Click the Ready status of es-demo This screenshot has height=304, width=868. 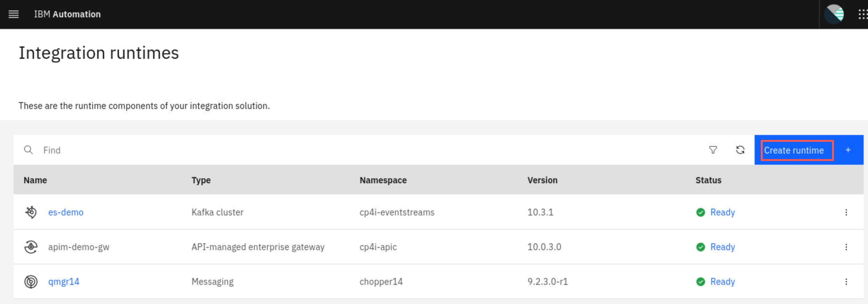click(x=722, y=212)
